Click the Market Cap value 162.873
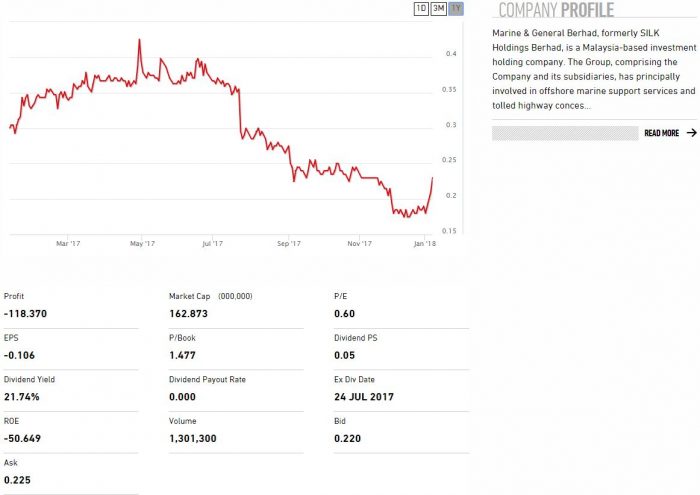This screenshot has width=700, height=495. 189,313
